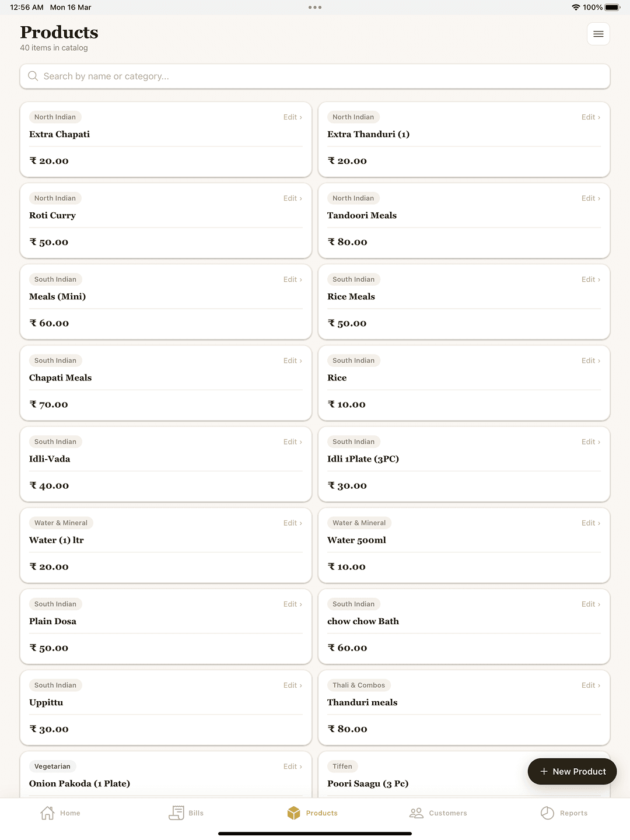Expand Edit chevron for Extra Chapati
Screen dimensions: 630x840
301,117
